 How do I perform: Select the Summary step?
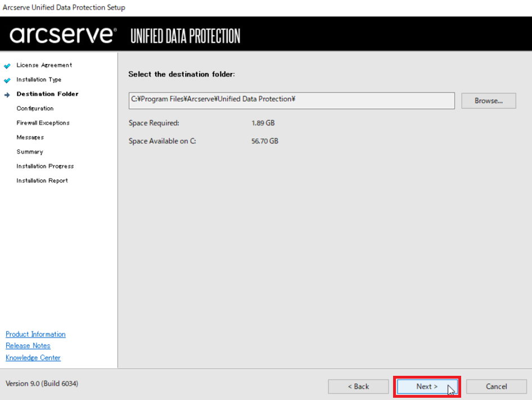pos(29,152)
